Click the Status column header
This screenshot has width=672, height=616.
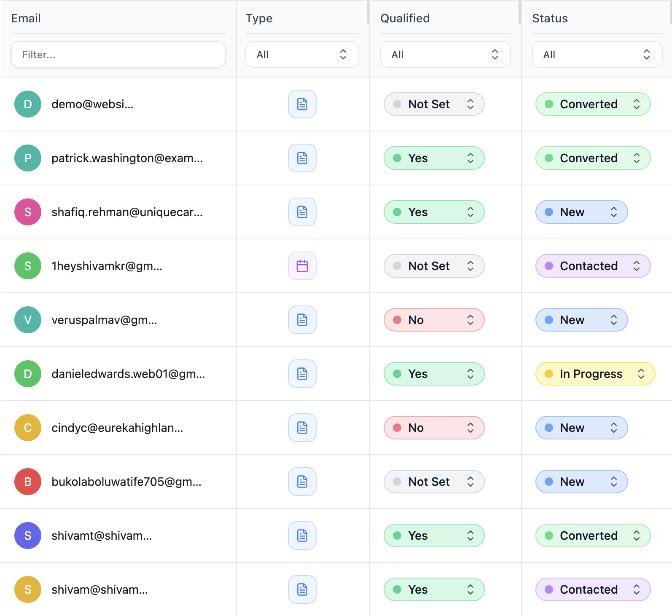[x=550, y=18]
